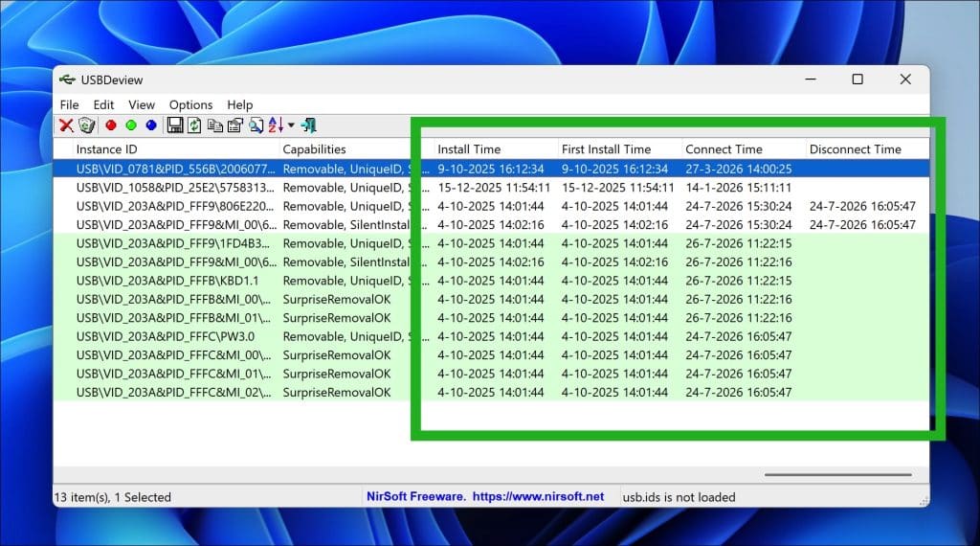Open the File menu
Viewport: 980px width, 546px height.
point(69,105)
